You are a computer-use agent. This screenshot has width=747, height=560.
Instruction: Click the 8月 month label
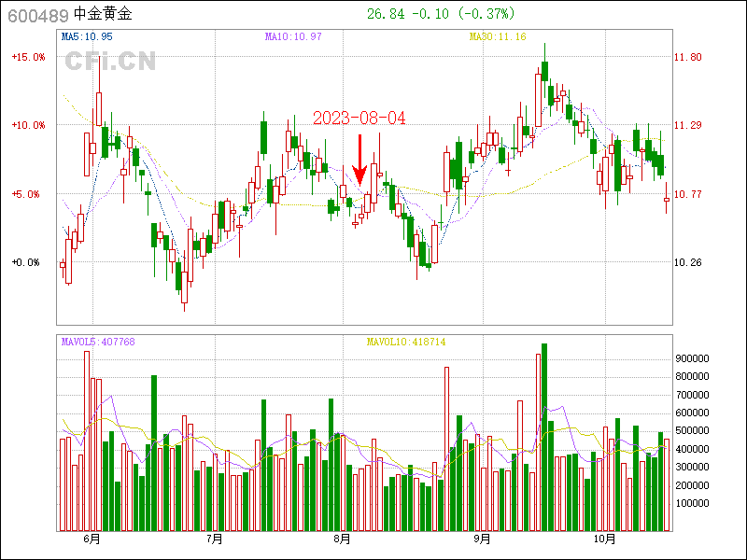click(x=342, y=539)
